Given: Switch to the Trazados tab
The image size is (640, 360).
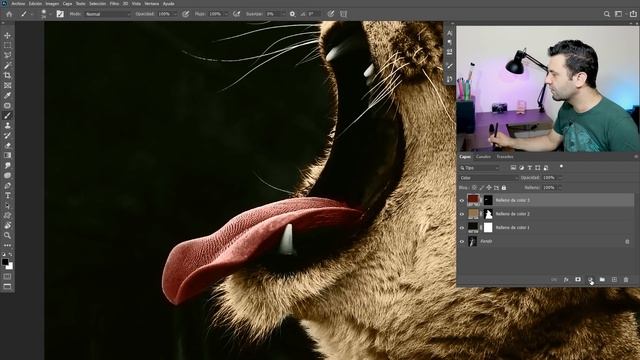Looking at the screenshot, I should pos(505,157).
